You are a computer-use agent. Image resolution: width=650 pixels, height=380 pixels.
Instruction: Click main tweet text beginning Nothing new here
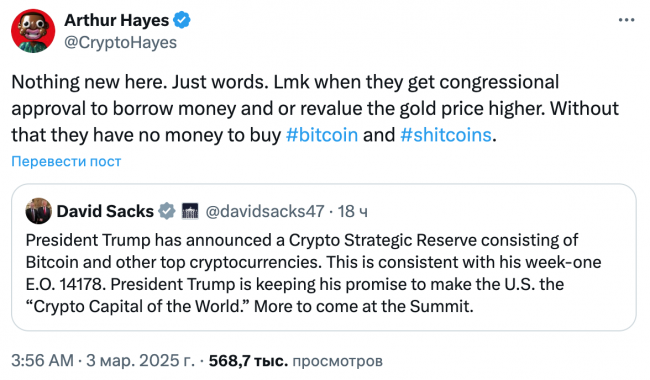tap(315, 109)
